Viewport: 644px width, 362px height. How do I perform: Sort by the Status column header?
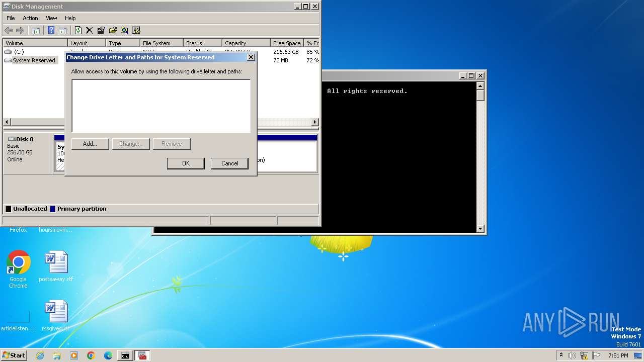pos(202,43)
